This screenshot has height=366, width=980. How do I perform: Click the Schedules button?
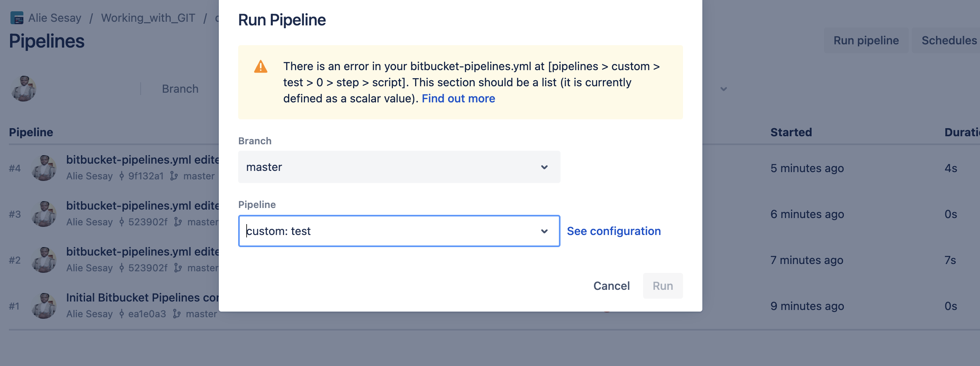(949, 40)
